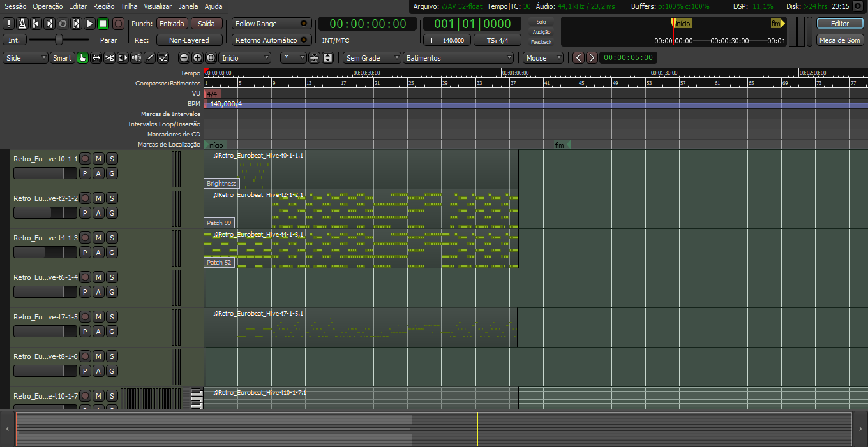Open the Slide edit mode dropdown
This screenshot has width=868, height=447.
tap(26, 57)
